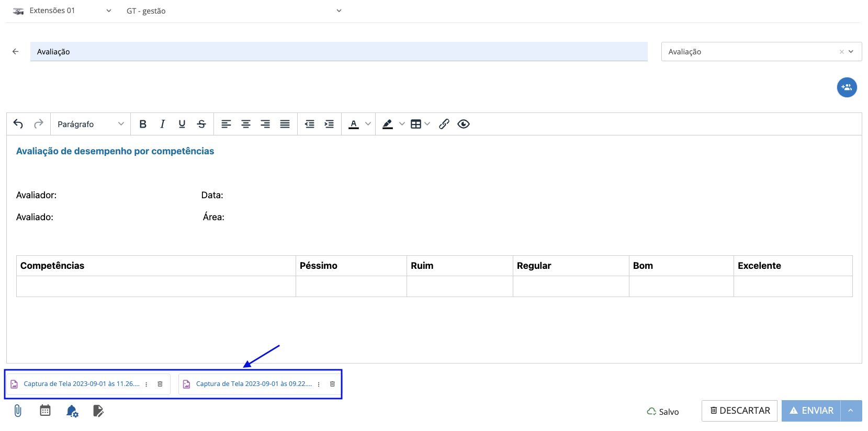The width and height of the screenshot is (868, 431).
Task: Open options menu for second attachment
Action: 319,384
